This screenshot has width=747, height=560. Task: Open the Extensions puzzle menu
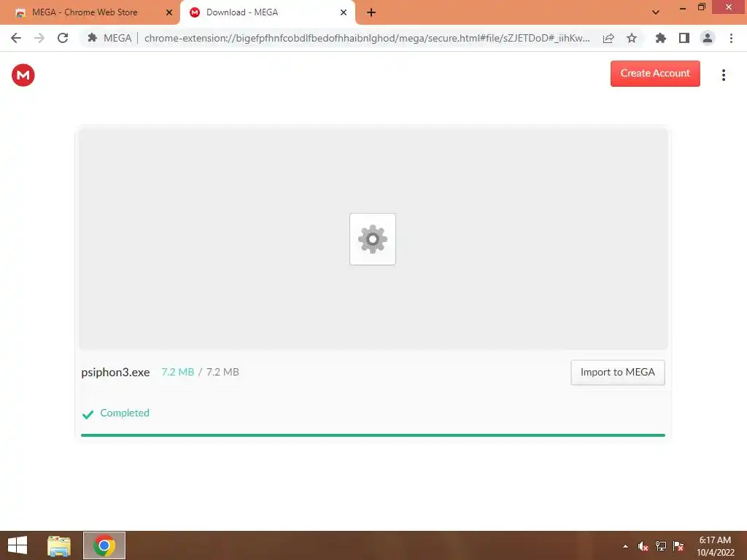point(660,38)
